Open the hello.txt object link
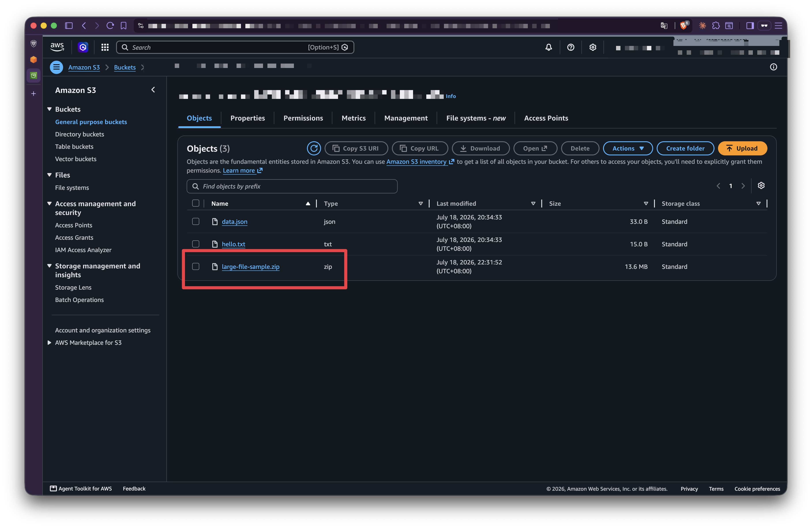Screen dimensions: 812x528 click(x=233, y=244)
